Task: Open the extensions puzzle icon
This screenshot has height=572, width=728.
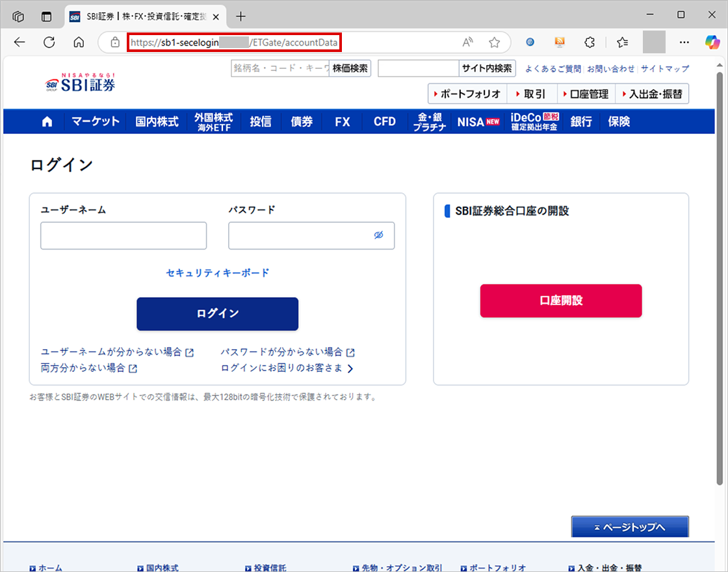Action: 590,42
